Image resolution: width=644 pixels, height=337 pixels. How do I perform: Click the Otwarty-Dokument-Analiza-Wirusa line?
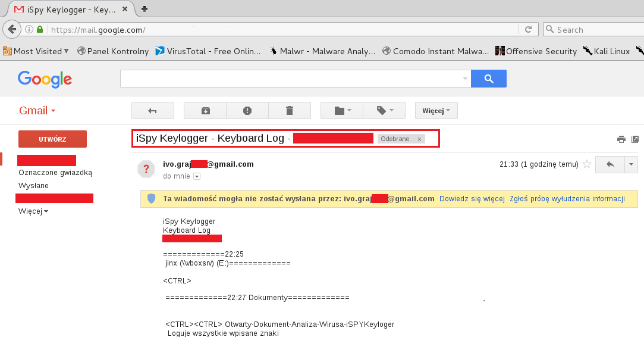(x=280, y=324)
